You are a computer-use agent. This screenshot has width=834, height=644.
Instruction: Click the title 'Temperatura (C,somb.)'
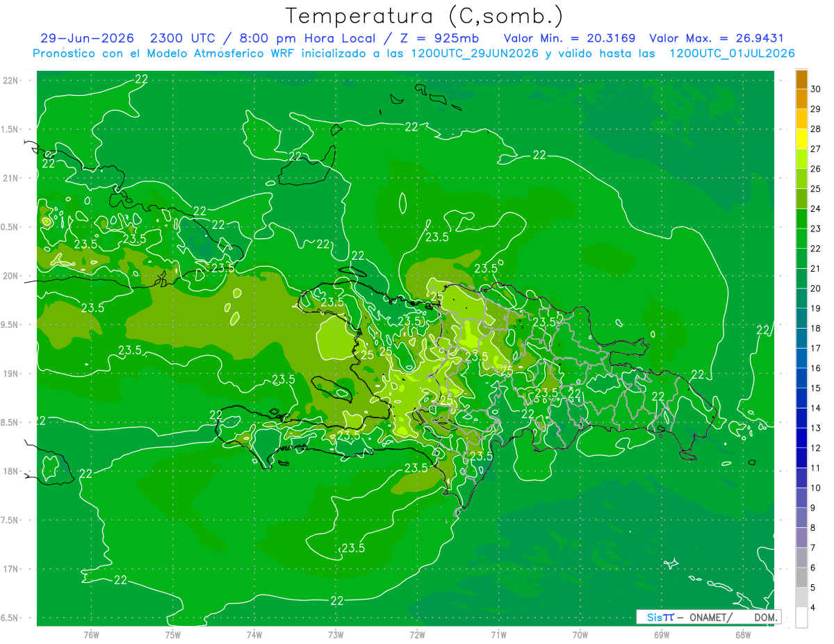(x=425, y=16)
